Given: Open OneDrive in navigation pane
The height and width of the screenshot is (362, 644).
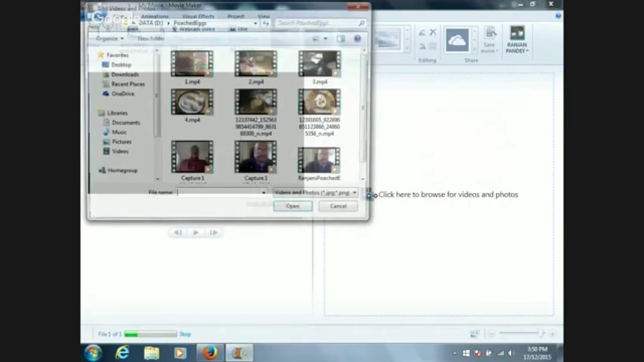Looking at the screenshot, I should coord(123,94).
